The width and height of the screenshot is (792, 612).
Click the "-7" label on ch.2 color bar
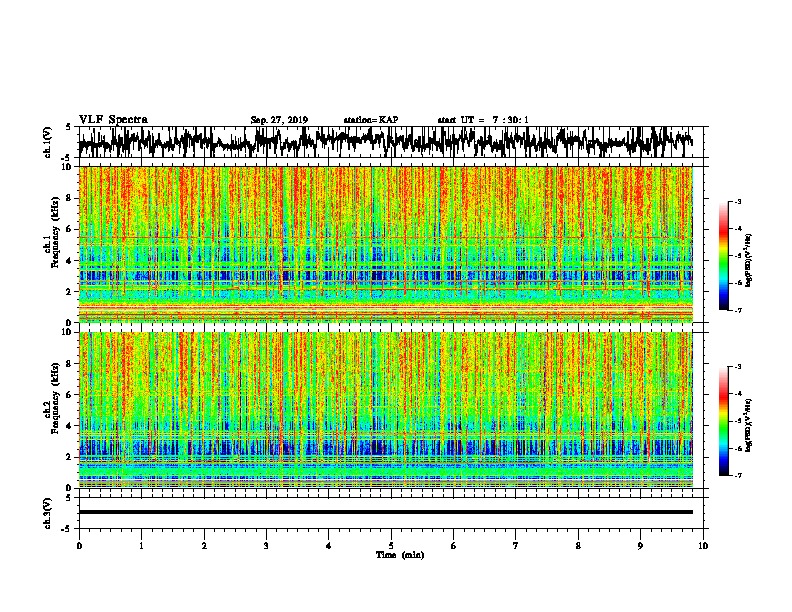(737, 476)
